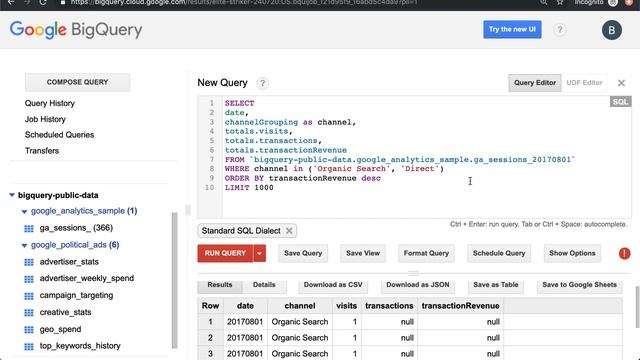This screenshot has height=360, width=640.
Task: Click the red error validation icon
Action: pos(624,253)
